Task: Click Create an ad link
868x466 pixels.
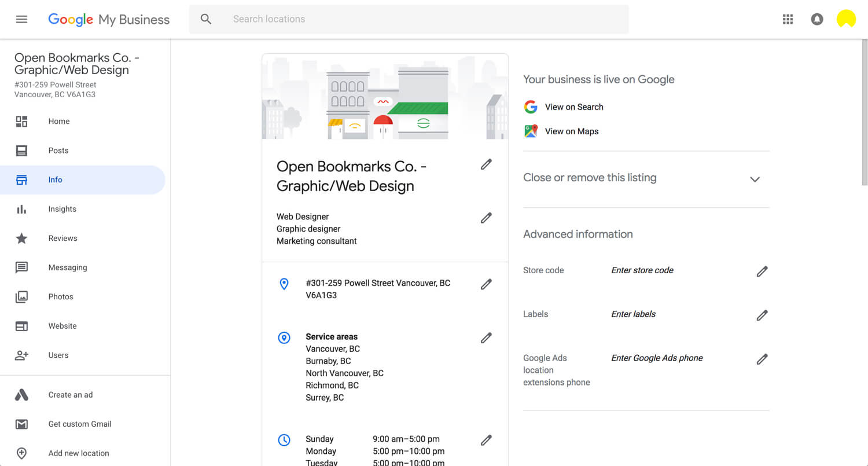Action: [x=71, y=395]
